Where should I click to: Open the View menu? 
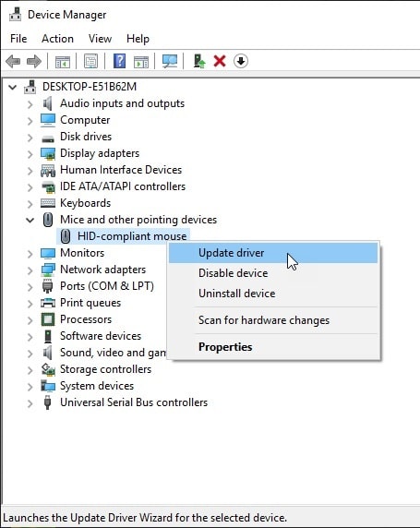click(100, 39)
